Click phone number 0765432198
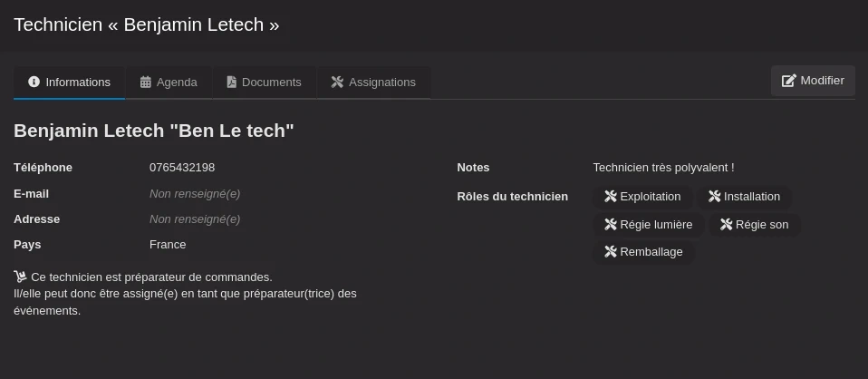Viewport: 868px width, 379px height. (x=182, y=168)
